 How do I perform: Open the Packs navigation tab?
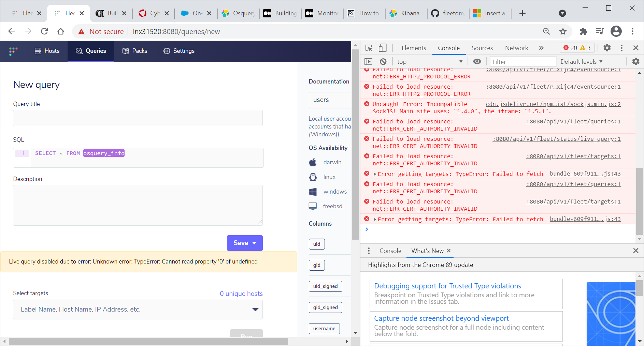(135, 51)
